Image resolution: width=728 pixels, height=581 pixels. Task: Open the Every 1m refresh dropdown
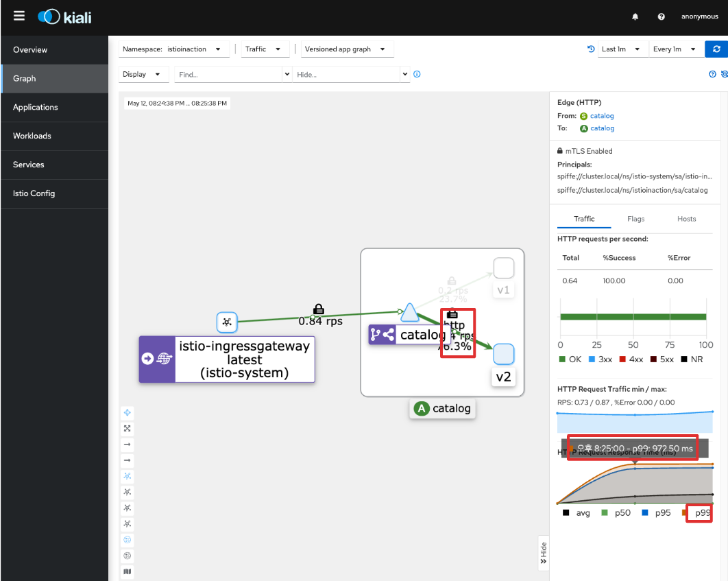pos(677,49)
